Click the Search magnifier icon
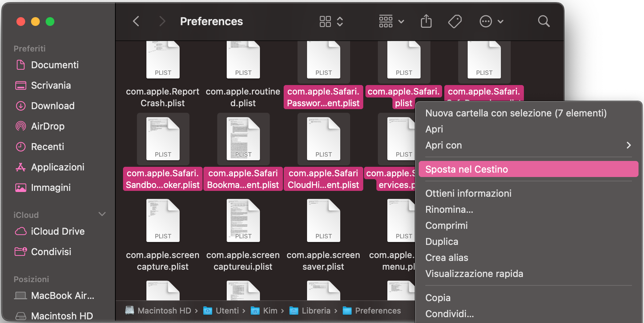 pyautogui.click(x=544, y=22)
